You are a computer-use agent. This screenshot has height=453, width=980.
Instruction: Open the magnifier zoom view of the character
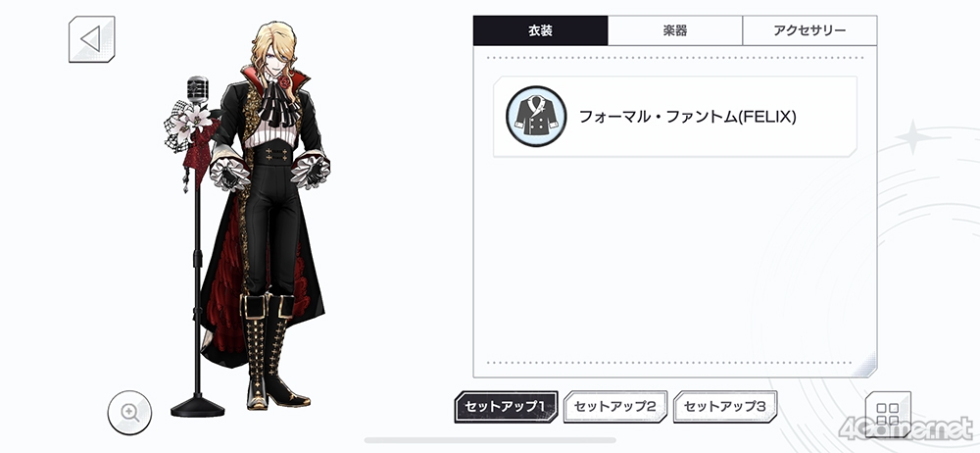(x=129, y=413)
